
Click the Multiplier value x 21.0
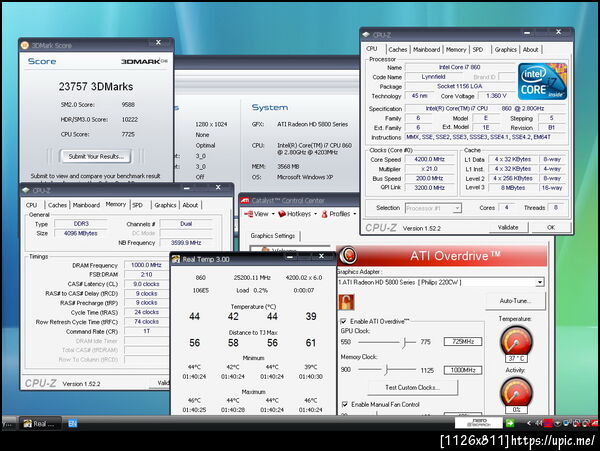coord(429,169)
